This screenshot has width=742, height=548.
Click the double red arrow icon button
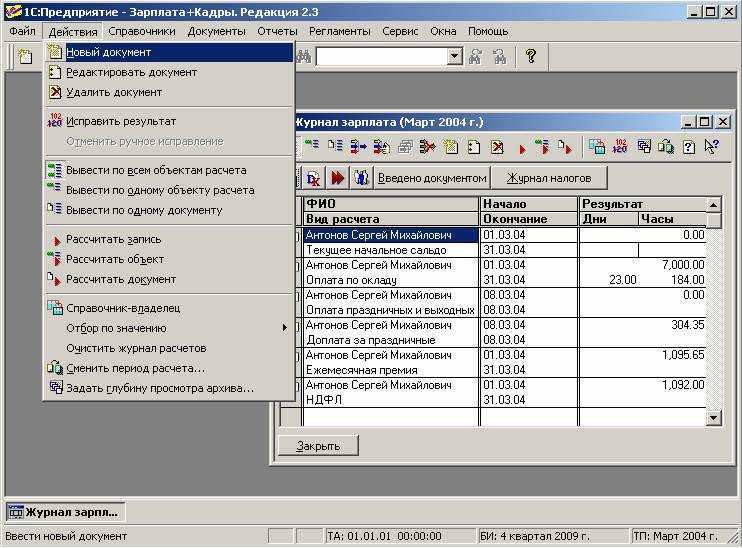click(x=337, y=178)
